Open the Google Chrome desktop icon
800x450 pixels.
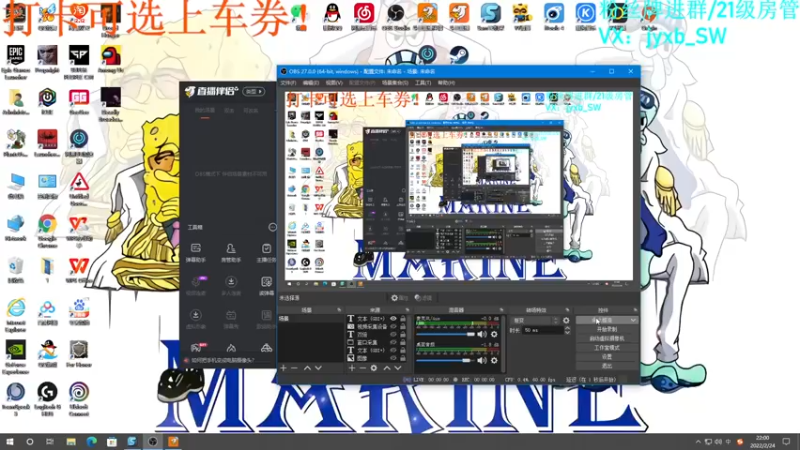click(x=47, y=231)
